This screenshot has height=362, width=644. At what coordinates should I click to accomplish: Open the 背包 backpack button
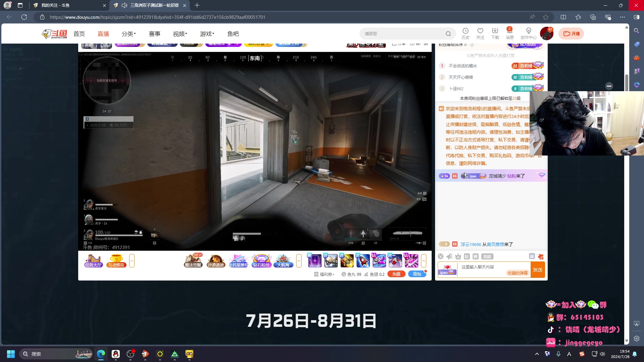[417, 274]
